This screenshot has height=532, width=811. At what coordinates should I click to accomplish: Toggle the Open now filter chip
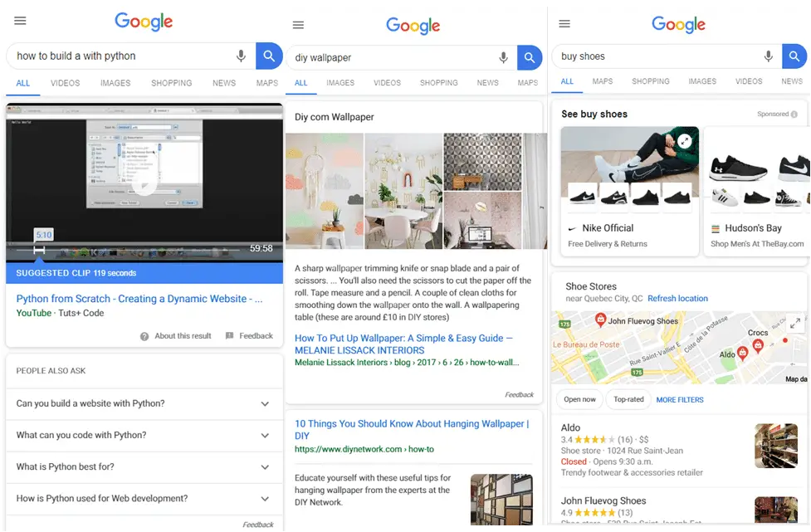click(x=579, y=400)
